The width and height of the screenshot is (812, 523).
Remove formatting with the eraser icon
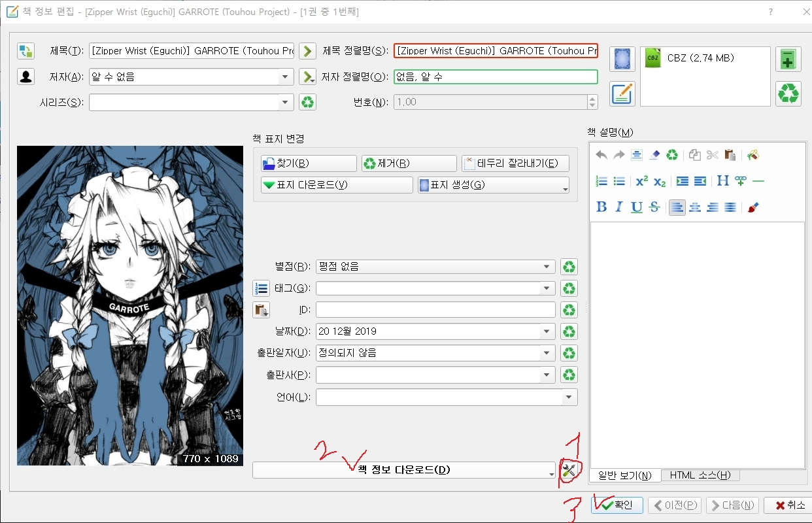coord(654,155)
